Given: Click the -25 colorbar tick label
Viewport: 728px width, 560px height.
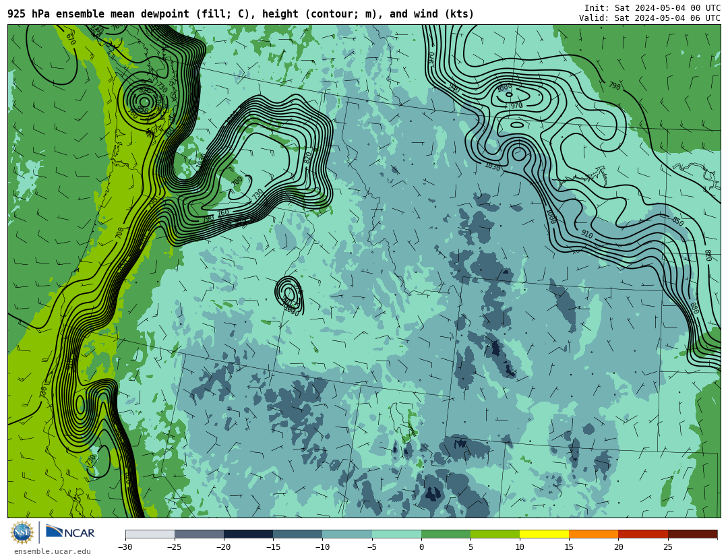Looking at the screenshot, I should (x=174, y=547).
